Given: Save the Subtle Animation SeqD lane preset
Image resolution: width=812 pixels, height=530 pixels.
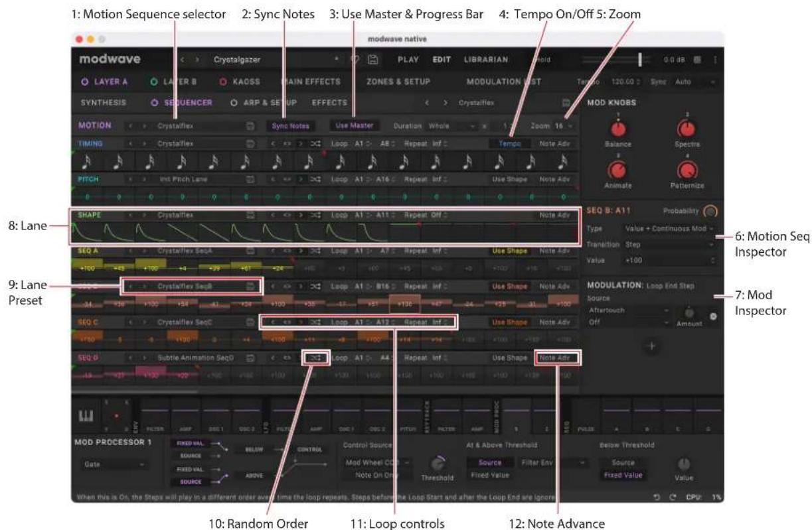Looking at the screenshot, I should 250,358.
